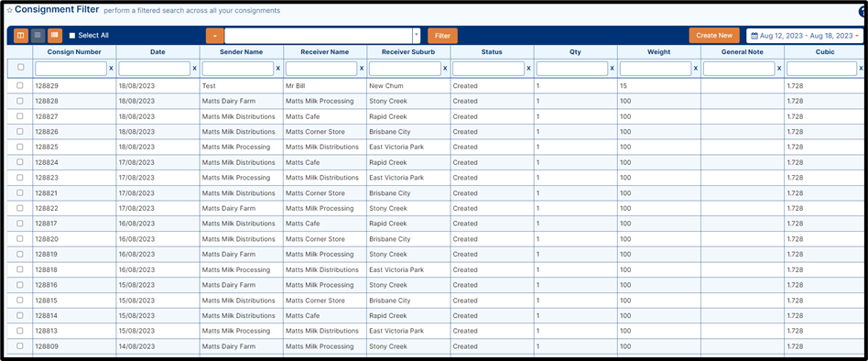Sort by the General Note column header
Viewport: 868px width, 361px height.
pyautogui.click(x=743, y=52)
